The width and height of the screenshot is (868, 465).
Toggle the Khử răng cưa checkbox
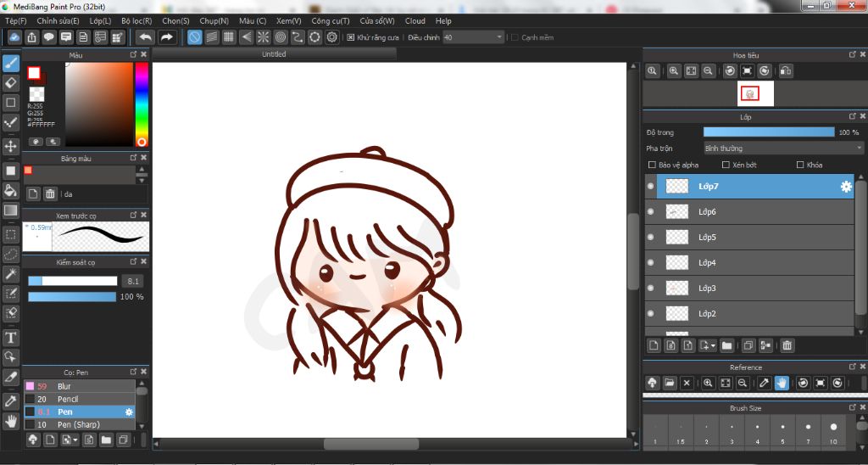[x=350, y=37]
